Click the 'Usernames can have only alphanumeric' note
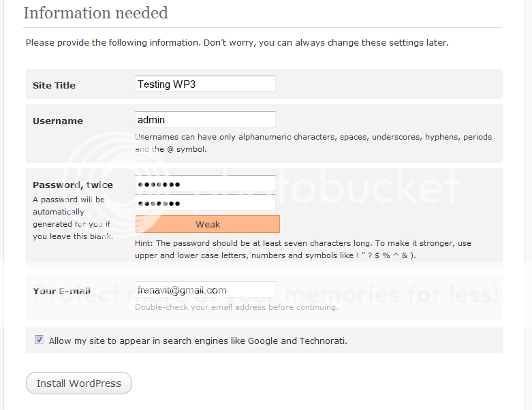The width and height of the screenshot is (532, 410). [x=313, y=143]
